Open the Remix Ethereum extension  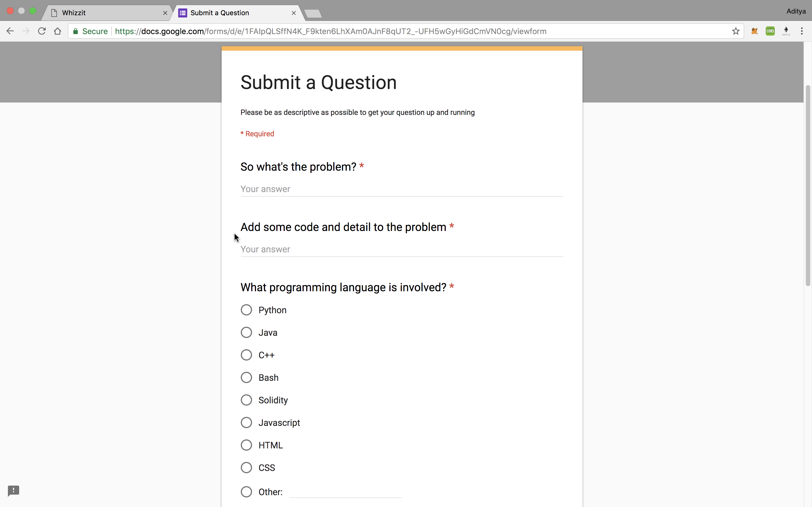[x=786, y=31]
